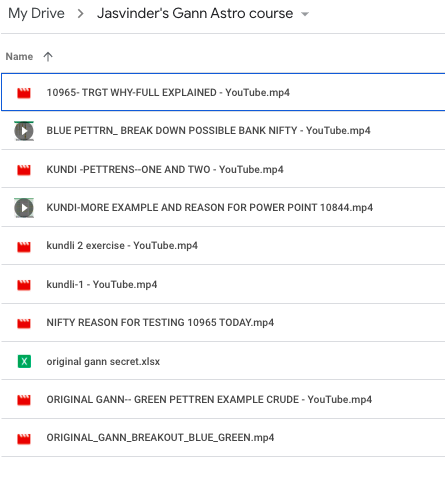Click the breadcrumb chevron after My Drive
The image size is (445, 483).
pos(80,14)
